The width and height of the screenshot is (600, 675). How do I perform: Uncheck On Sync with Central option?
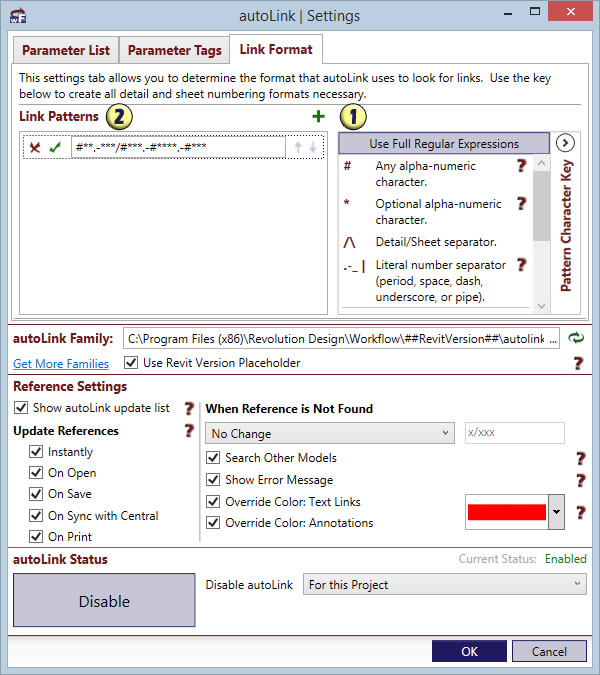click(36, 515)
